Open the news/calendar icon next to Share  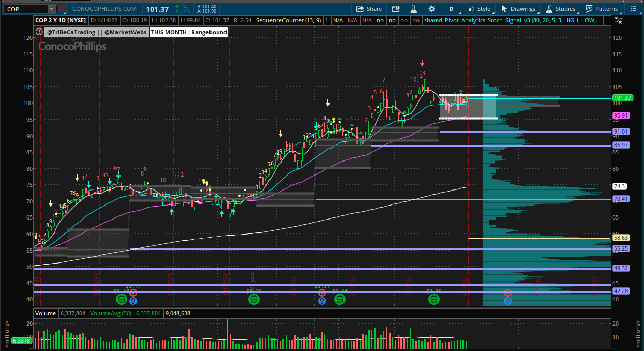pyautogui.click(x=396, y=9)
